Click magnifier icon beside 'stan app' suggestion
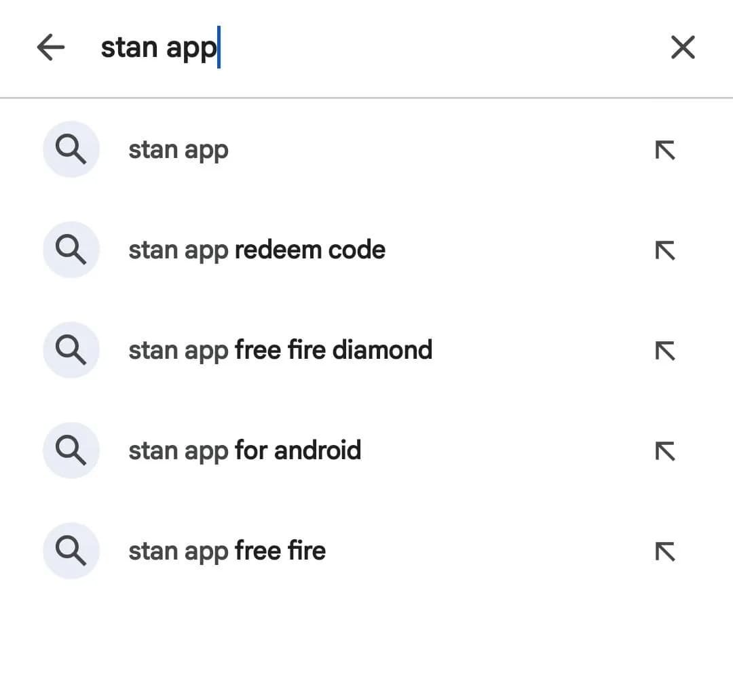 pos(71,150)
